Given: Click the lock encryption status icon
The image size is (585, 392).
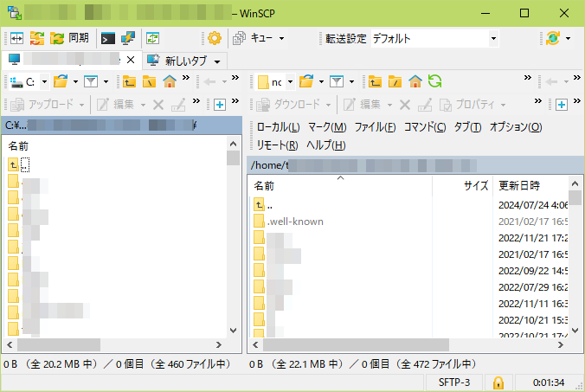Looking at the screenshot, I should tap(498, 382).
